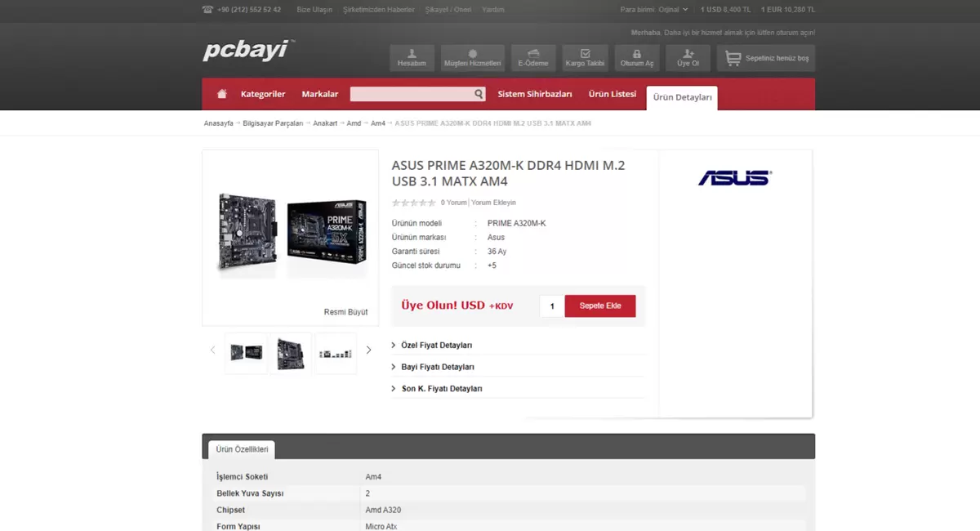Click Oturum Aç login button
980x531 pixels.
click(x=637, y=58)
